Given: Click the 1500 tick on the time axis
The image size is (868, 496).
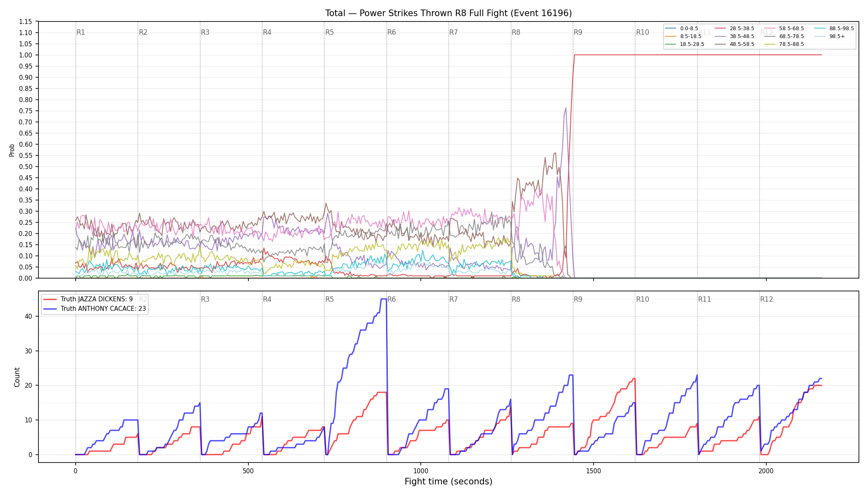Looking at the screenshot, I should (594, 471).
